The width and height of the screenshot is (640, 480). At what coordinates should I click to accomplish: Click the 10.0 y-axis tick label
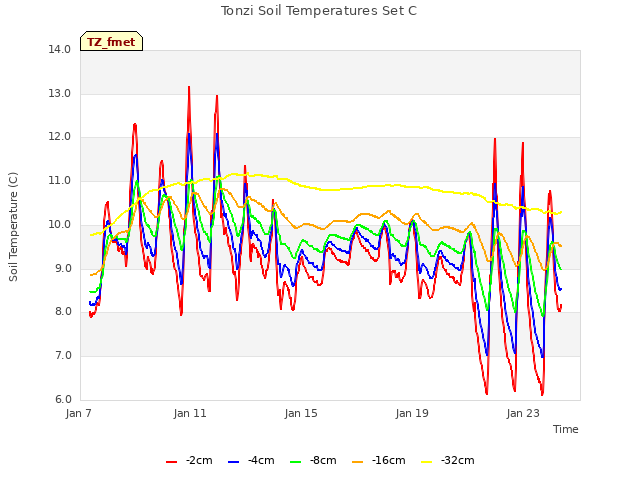click(x=60, y=224)
